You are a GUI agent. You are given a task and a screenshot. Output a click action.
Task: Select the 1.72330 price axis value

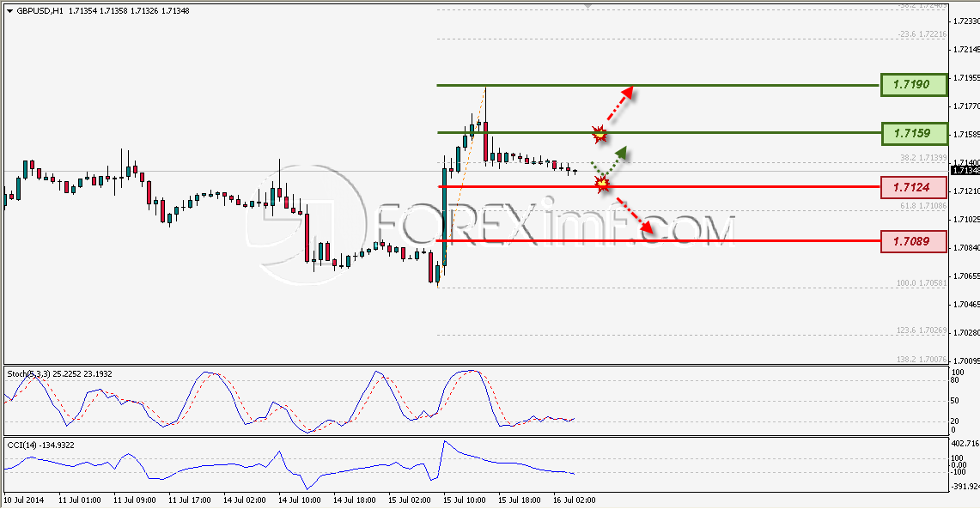click(x=965, y=21)
